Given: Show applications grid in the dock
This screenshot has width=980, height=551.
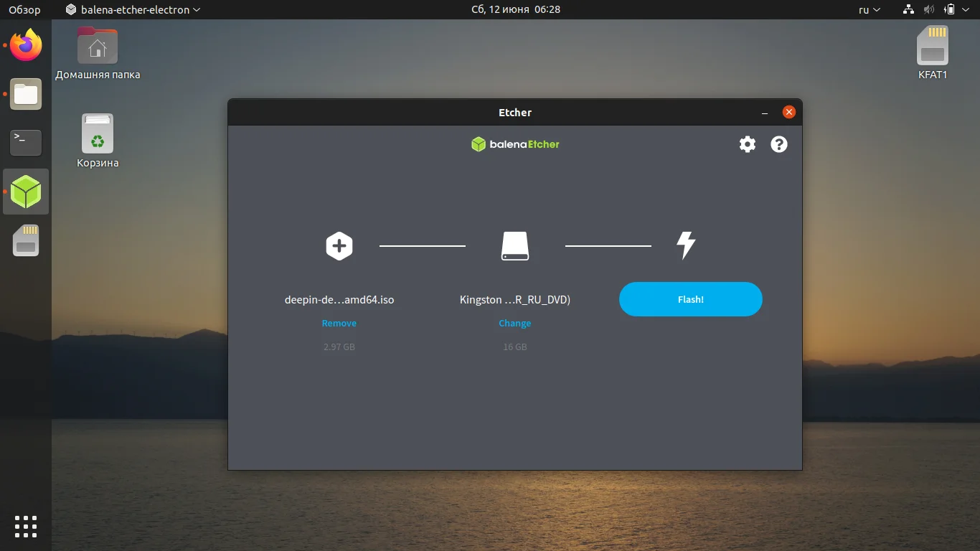Looking at the screenshot, I should pyautogui.click(x=26, y=527).
